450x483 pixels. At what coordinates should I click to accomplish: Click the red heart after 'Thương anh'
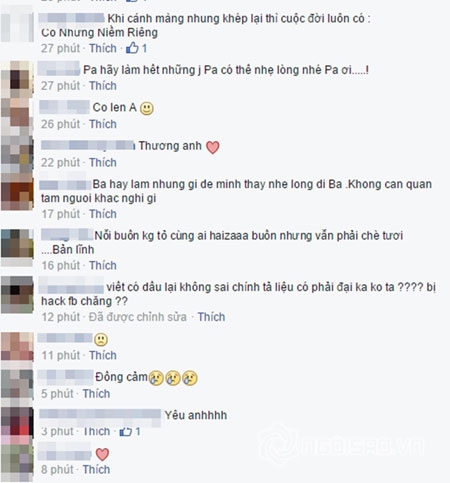click(213, 147)
